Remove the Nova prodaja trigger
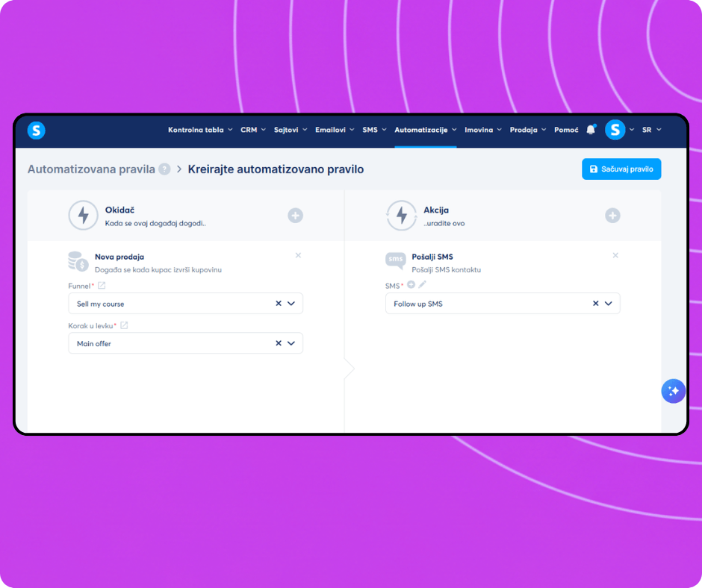702x588 pixels. [x=298, y=255]
